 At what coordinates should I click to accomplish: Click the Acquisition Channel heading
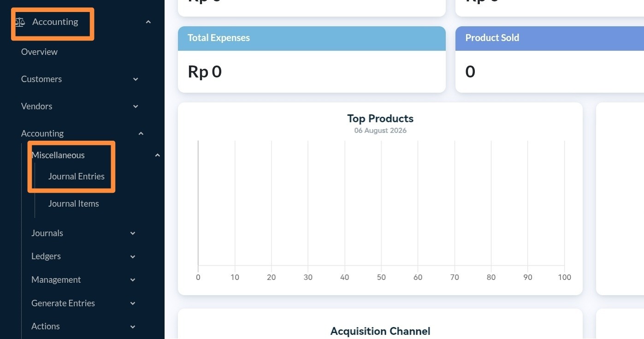[380, 331]
